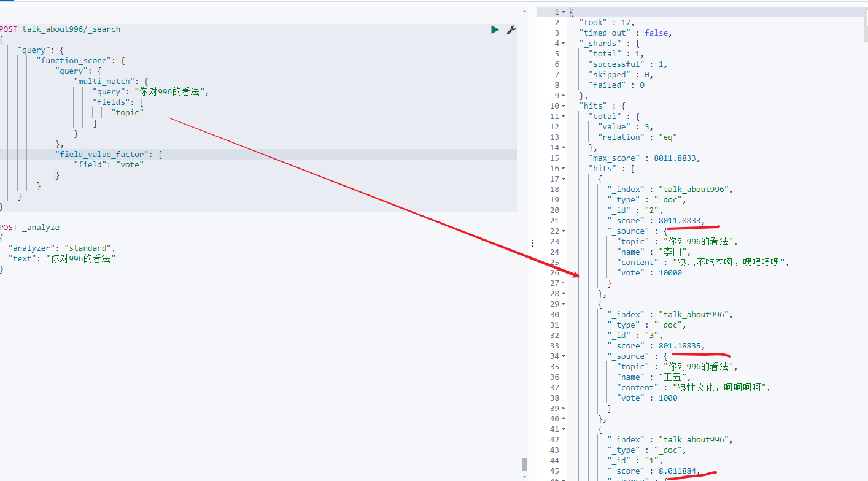Click the "max_score" : 8011.8833 line
This screenshot has width=868, height=481.
pos(645,158)
